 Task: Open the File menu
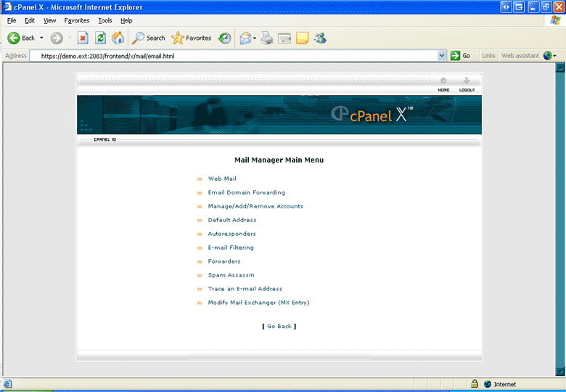click(12, 20)
